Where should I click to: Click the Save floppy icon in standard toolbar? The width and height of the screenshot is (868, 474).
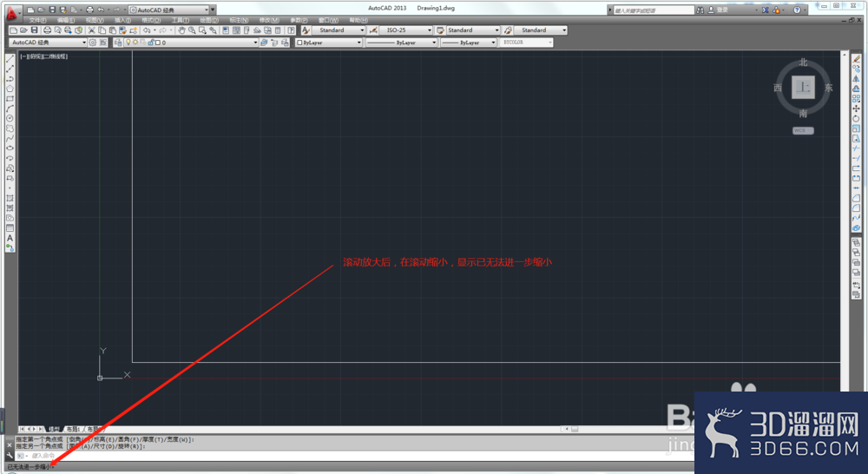click(x=35, y=30)
